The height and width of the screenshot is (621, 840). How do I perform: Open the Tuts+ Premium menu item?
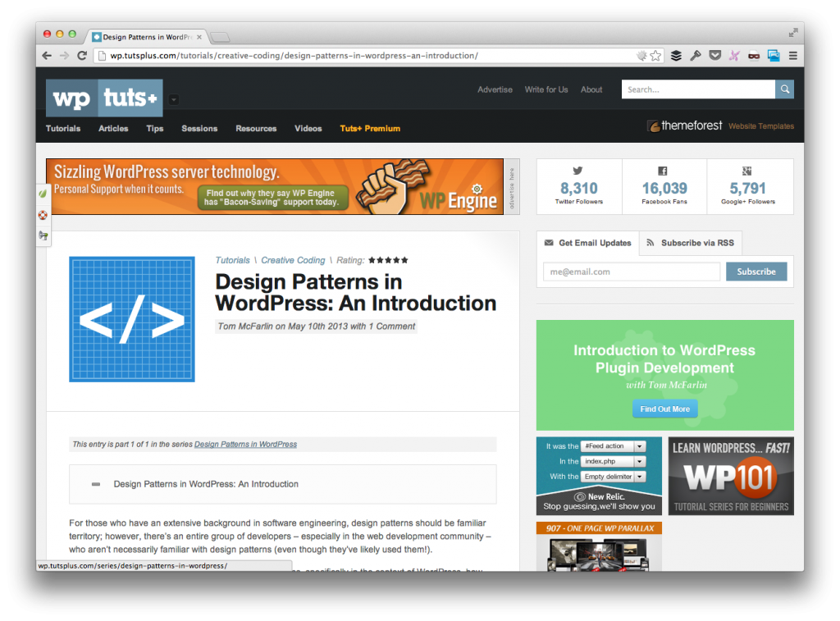(370, 129)
